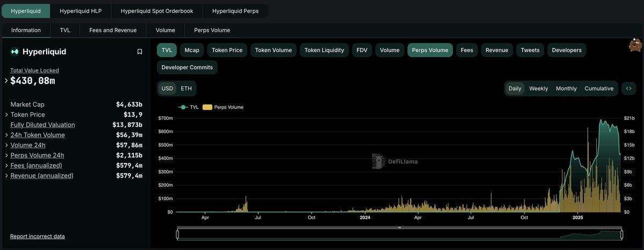Disable the Perps Volume chart metric
The width and height of the screenshot is (644, 250).
[430, 50]
